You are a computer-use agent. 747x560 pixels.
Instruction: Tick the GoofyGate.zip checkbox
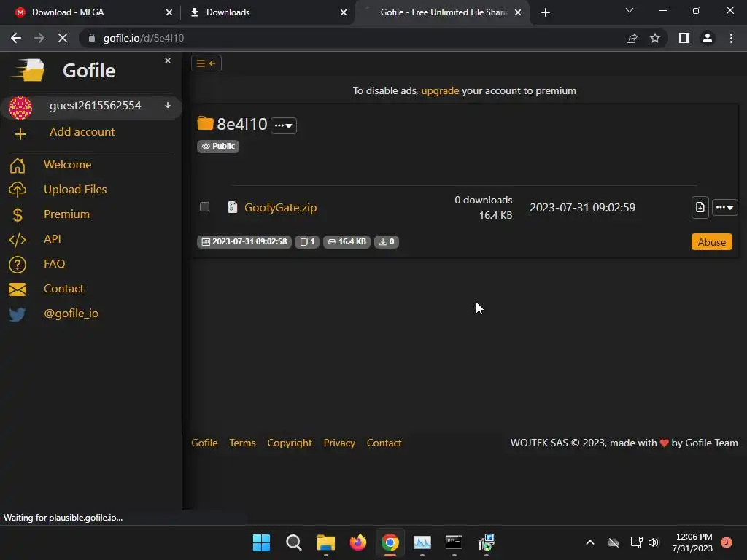click(x=204, y=206)
